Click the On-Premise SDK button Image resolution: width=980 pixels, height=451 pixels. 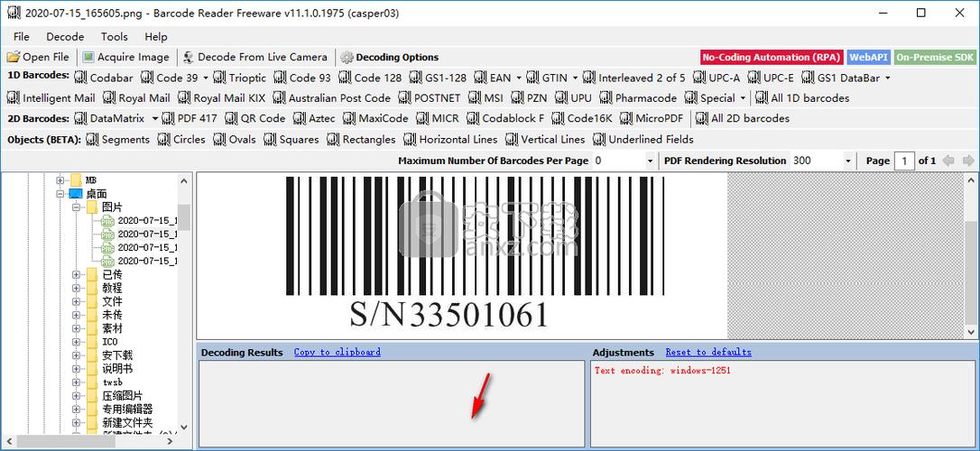click(934, 57)
